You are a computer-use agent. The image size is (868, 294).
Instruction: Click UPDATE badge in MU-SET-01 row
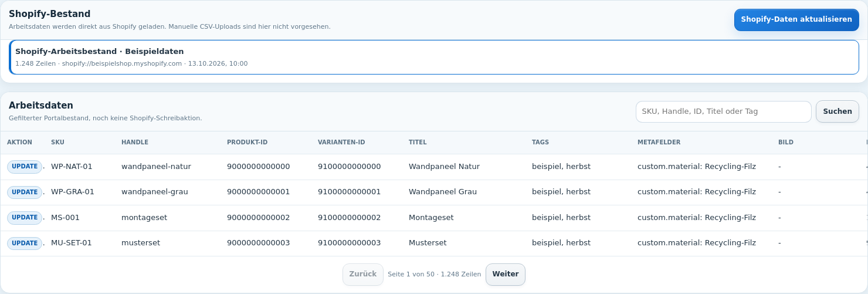25,243
